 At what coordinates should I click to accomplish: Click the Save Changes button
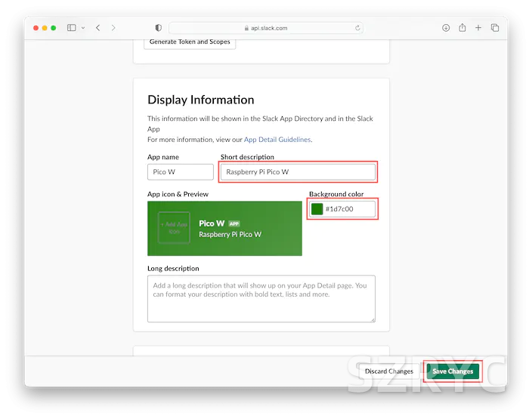(x=452, y=371)
